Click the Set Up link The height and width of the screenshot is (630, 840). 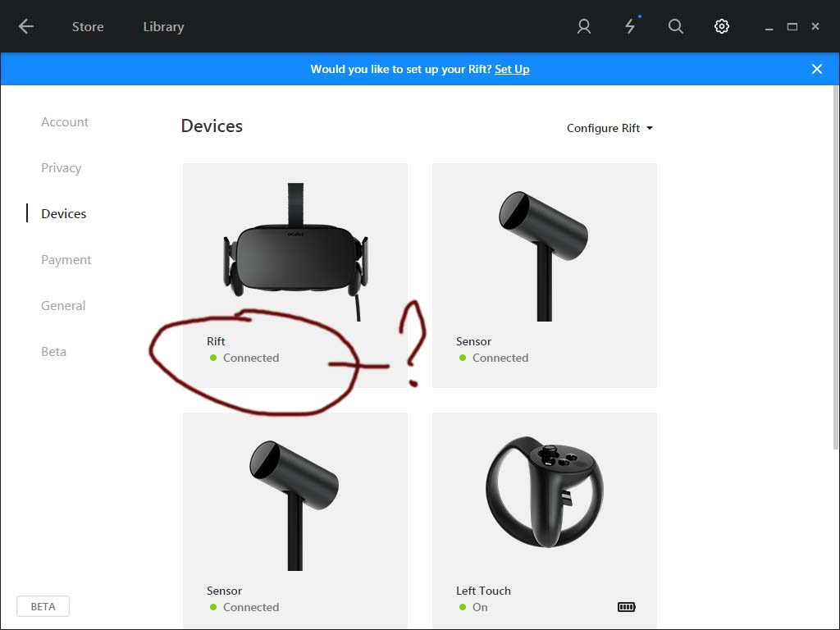(512, 69)
